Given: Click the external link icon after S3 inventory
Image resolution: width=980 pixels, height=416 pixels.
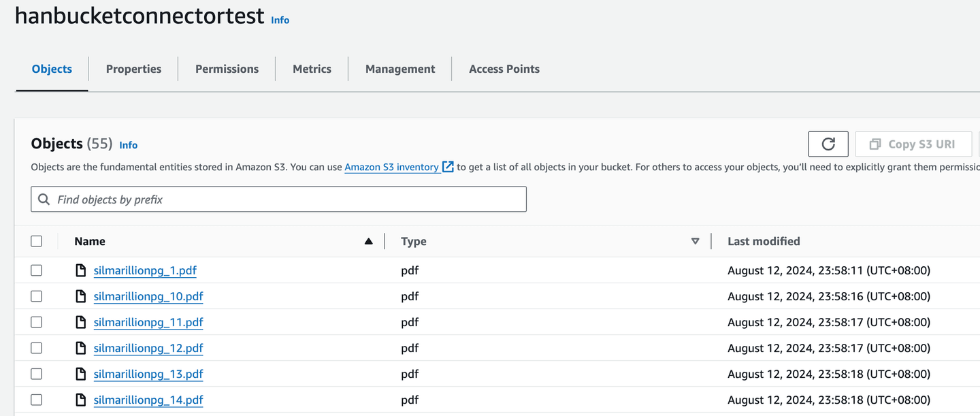Looking at the screenshot, I should 448,167.
